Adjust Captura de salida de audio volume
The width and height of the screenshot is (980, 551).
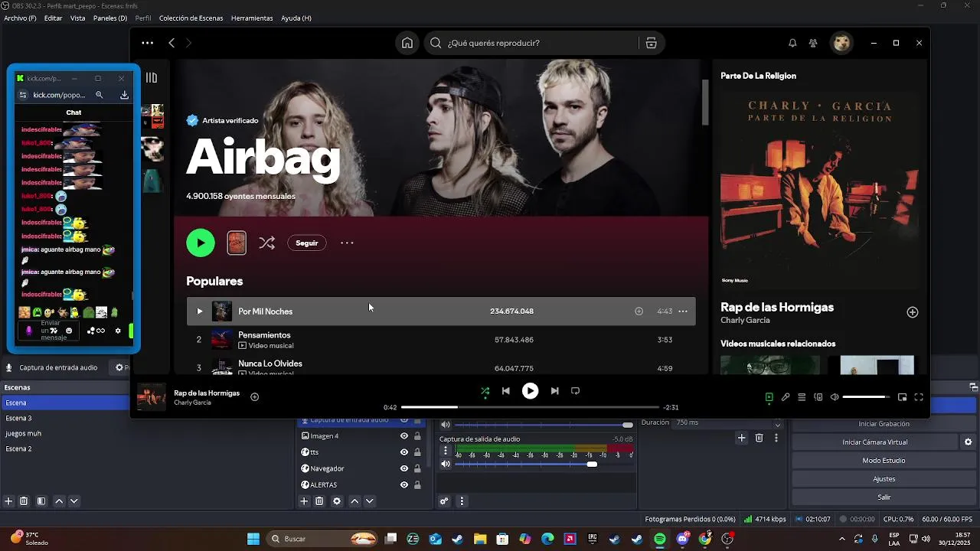point(544,464)
